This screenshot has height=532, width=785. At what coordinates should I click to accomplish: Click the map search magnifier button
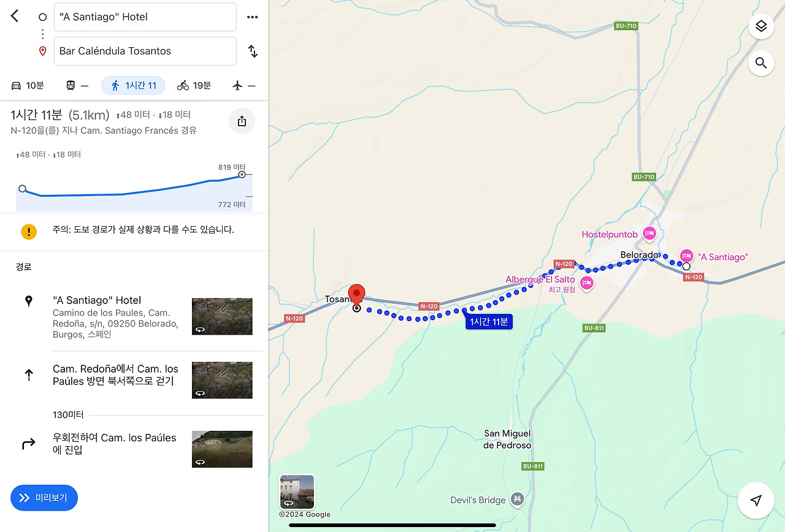(x=761, y=63)
